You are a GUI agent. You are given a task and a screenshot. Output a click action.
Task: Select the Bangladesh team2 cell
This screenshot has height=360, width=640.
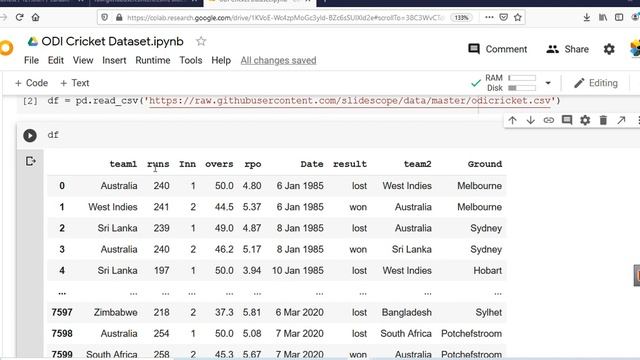coord(407,313)
